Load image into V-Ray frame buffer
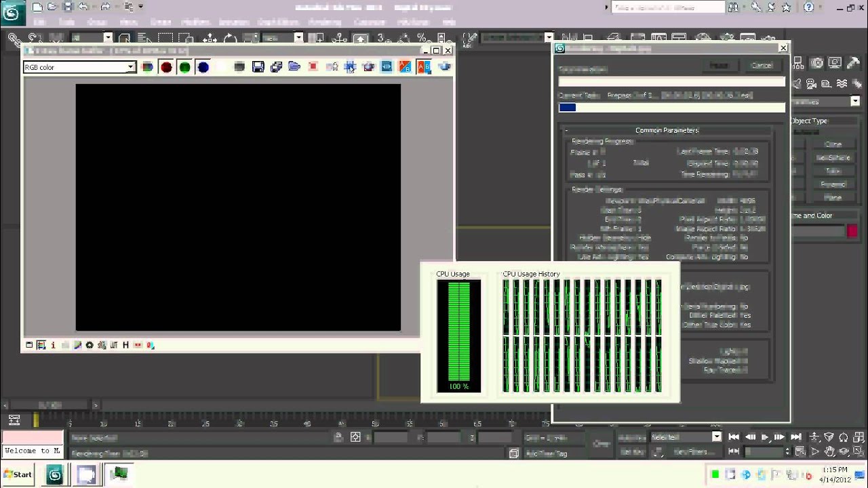The width and height of the screenshot is (868, 488). (294, 67)
